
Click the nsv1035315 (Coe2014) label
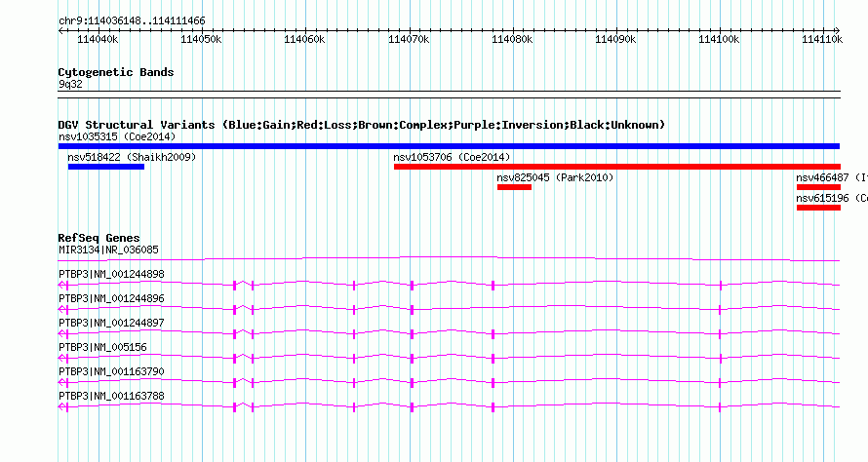pyautogui.click(x=117, y=136)
